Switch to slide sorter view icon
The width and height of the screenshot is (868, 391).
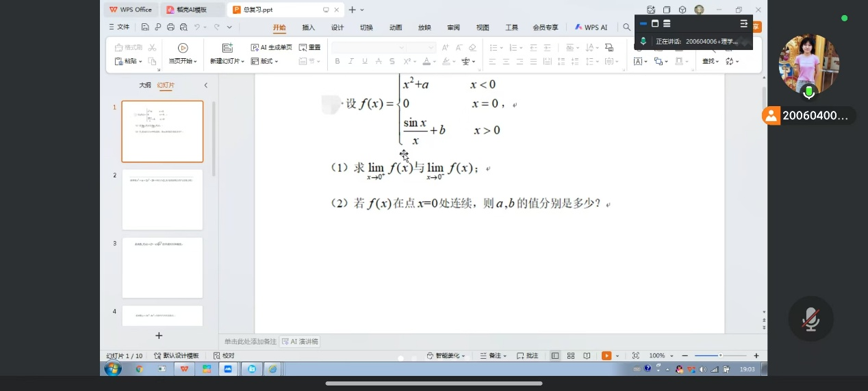click(x=571, y=356)
